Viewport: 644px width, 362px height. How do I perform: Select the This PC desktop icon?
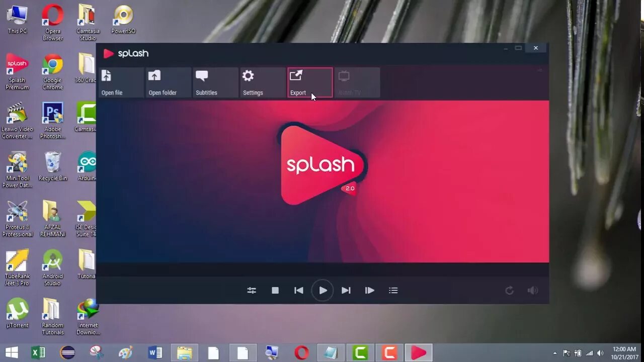pos(17,19)
